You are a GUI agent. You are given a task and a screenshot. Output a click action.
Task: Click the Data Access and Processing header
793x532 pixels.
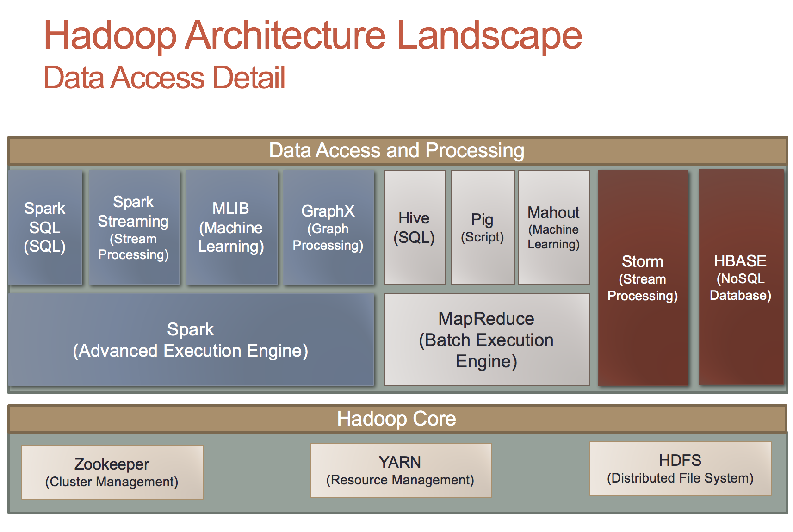point(397,150)
